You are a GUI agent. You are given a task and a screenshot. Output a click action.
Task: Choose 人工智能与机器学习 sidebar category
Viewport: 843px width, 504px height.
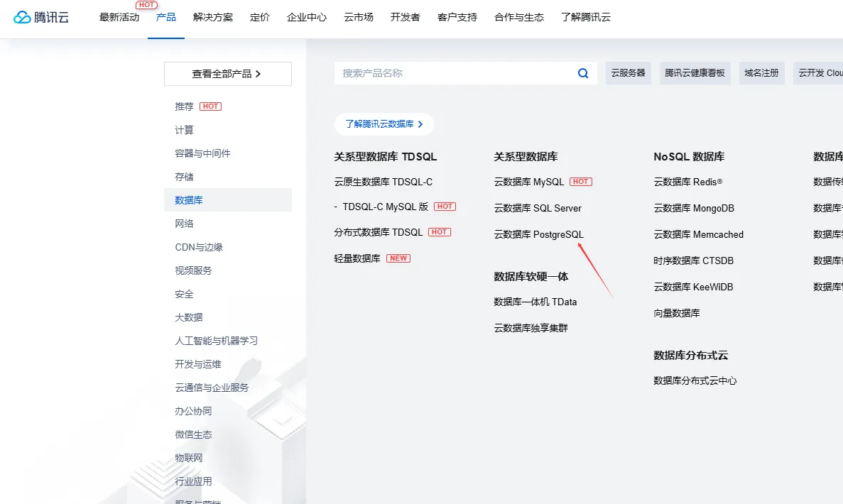pos(217,341)
